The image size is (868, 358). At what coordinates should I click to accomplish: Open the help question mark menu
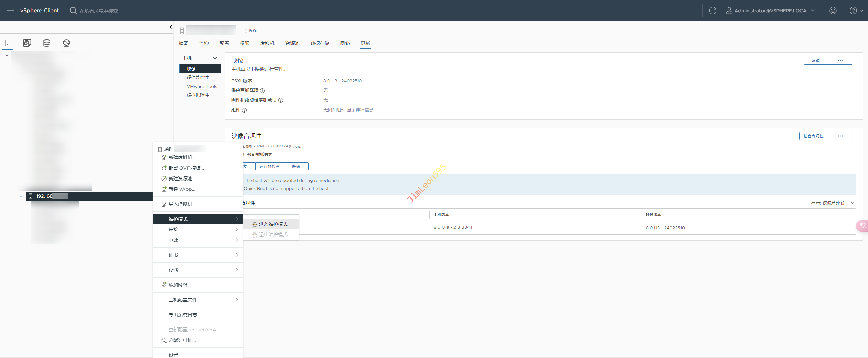pyautogui.click(x=853, y=11)
